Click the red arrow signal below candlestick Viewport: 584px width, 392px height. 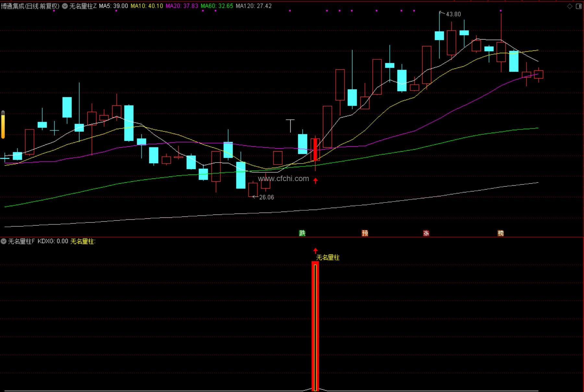[x=315, y=180]
